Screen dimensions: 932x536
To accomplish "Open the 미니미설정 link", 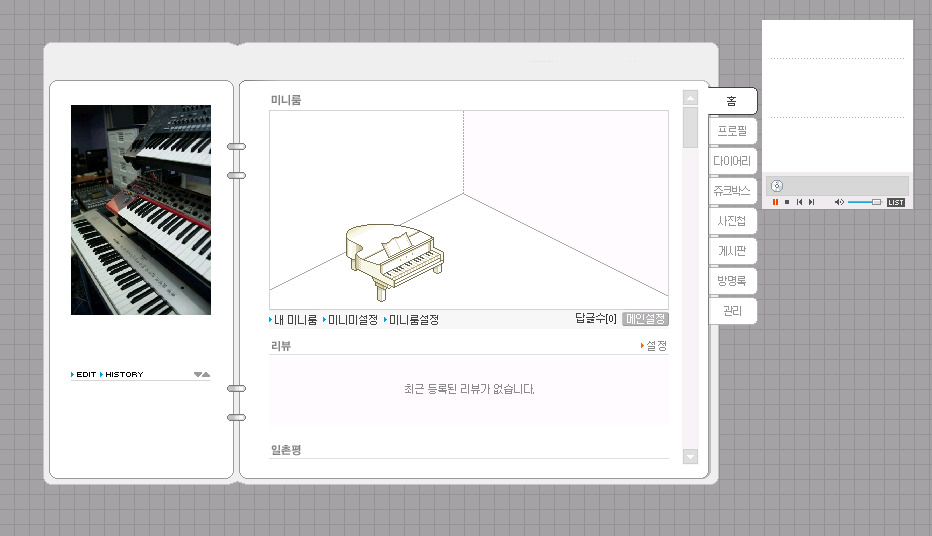I will [x=353, y=320].
